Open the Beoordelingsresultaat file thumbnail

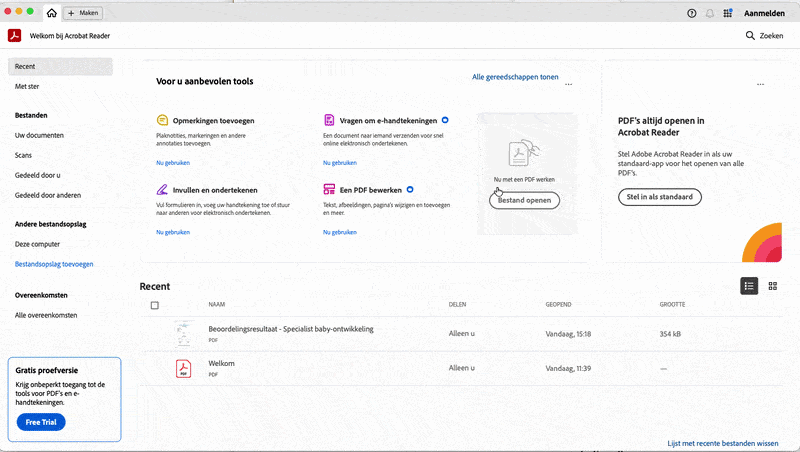pyautogui.click(x=183, y=334)
